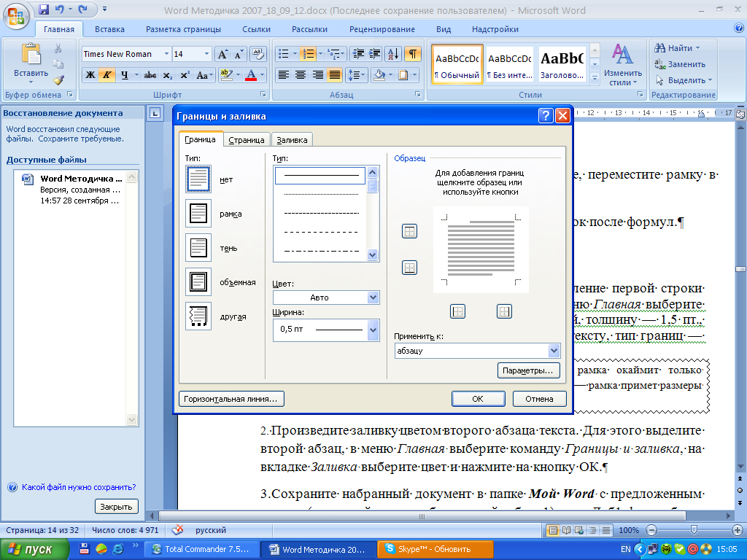The width and height of the screenshot is (747, 560).
Task: Click the bulleted list icon
Action: [283, 54]
